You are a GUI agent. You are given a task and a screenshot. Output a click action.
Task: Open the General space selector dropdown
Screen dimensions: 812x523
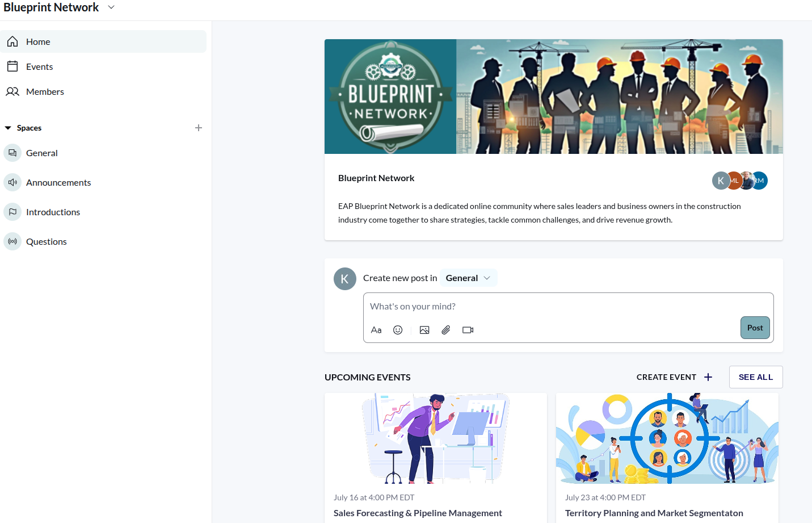point(468,278)
